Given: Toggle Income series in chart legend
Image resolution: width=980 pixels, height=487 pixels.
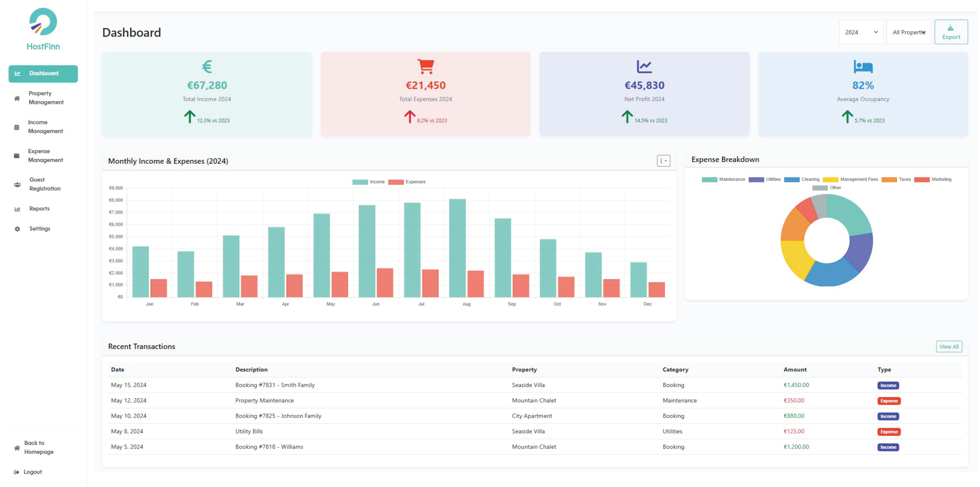Looking at the screenshot, I should click(368, 182).
